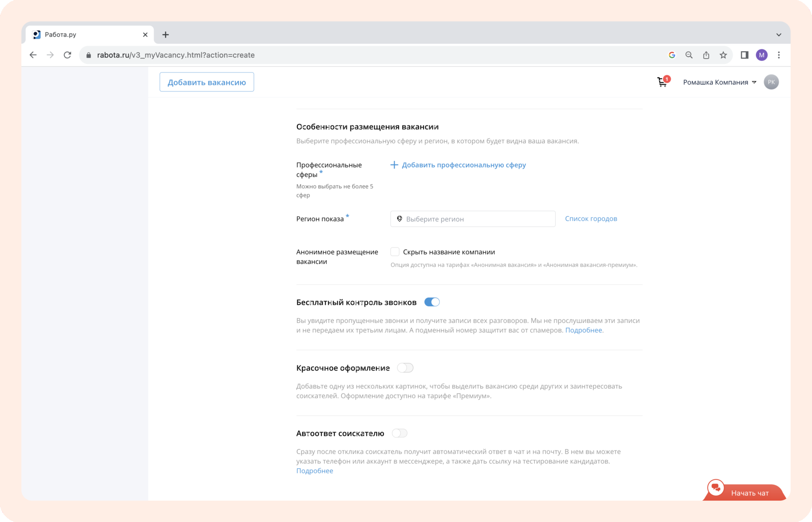Open the browser side panel icon
Image resolution: width=812 pixels, height=522 pixels.
(x=744, y=55)
